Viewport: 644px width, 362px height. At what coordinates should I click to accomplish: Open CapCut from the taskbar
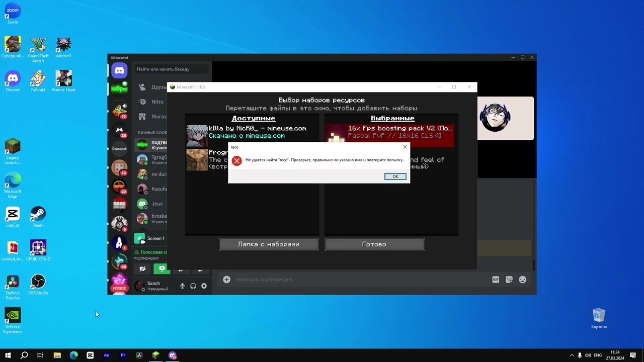pyautogui.click(x=90, y=355)
